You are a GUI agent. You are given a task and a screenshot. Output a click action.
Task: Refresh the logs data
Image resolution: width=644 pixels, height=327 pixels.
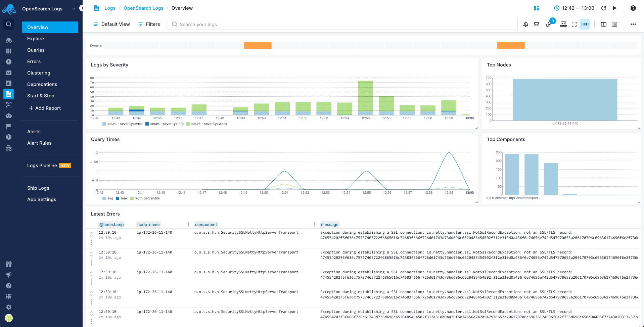pyautogui.click(x=604, y=8)
